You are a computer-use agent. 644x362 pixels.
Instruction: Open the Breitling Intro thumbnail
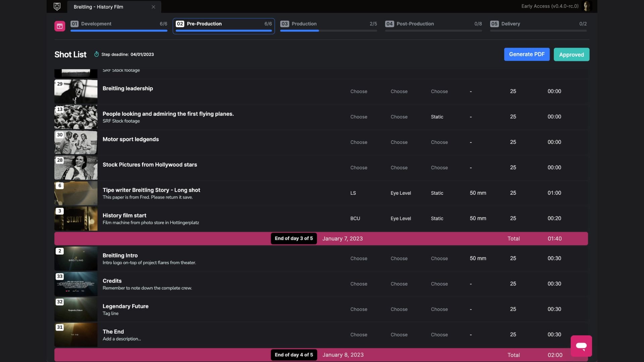click(76, 259)
